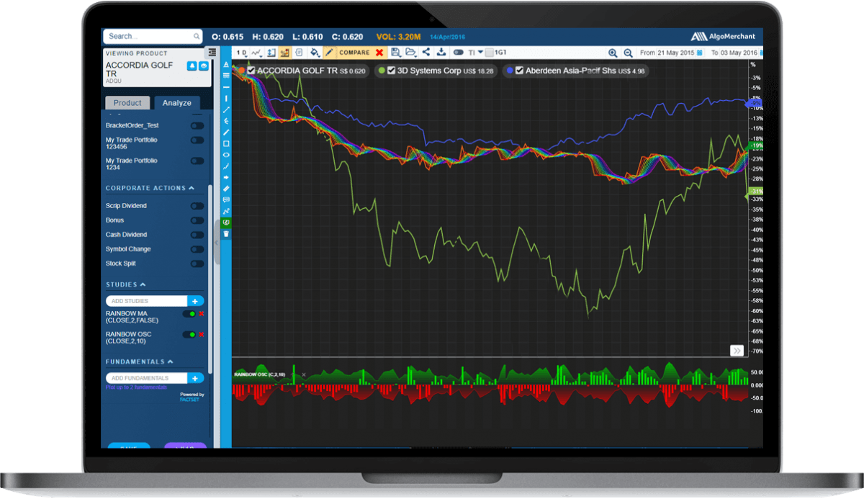Viewport: 864px width, 504px height.
Task: Click the trash delete drawings icon
Action: click(x=226, y=234)
